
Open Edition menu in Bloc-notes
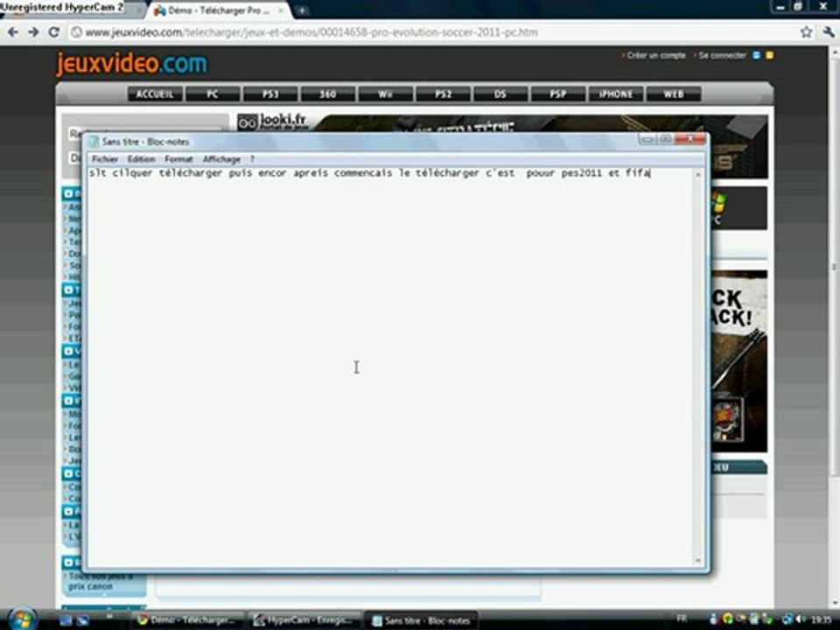pyautogui.click(x=141, y=159)
